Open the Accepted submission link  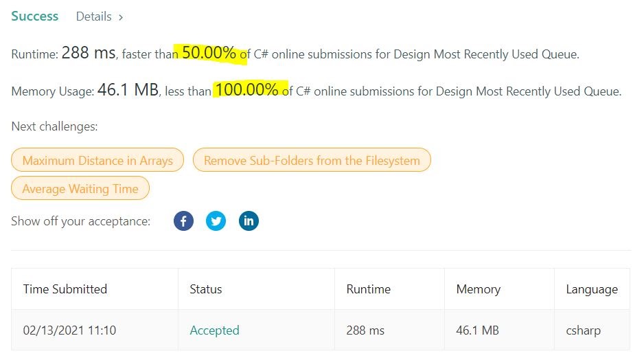pyautogui.click(x=214, y=330)
